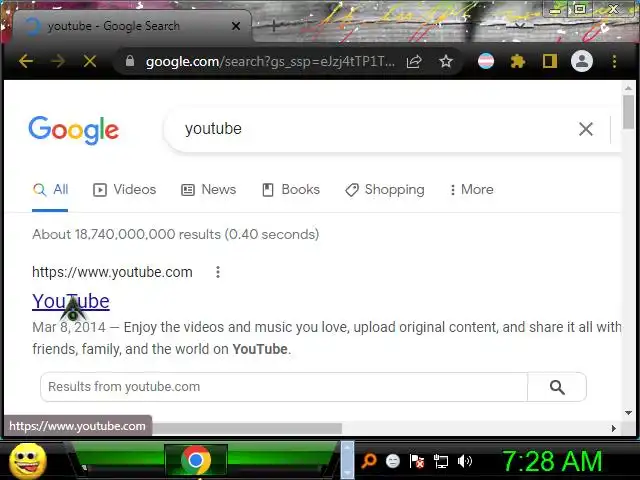Clear the search query with X
640x480 pixels.
coord(586,129)
